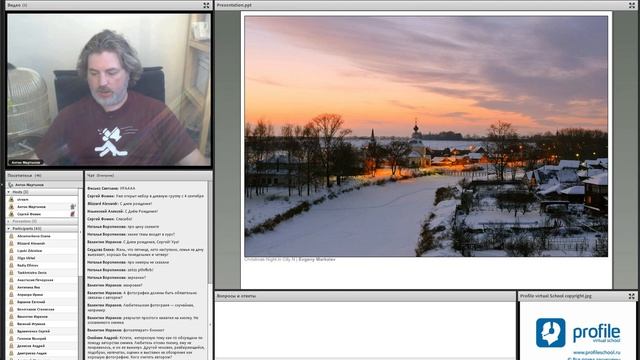This screenshot has height=360, width=640.
Task: Click host icon beside Сергей Фомин
Action: (x=11, y=214)
